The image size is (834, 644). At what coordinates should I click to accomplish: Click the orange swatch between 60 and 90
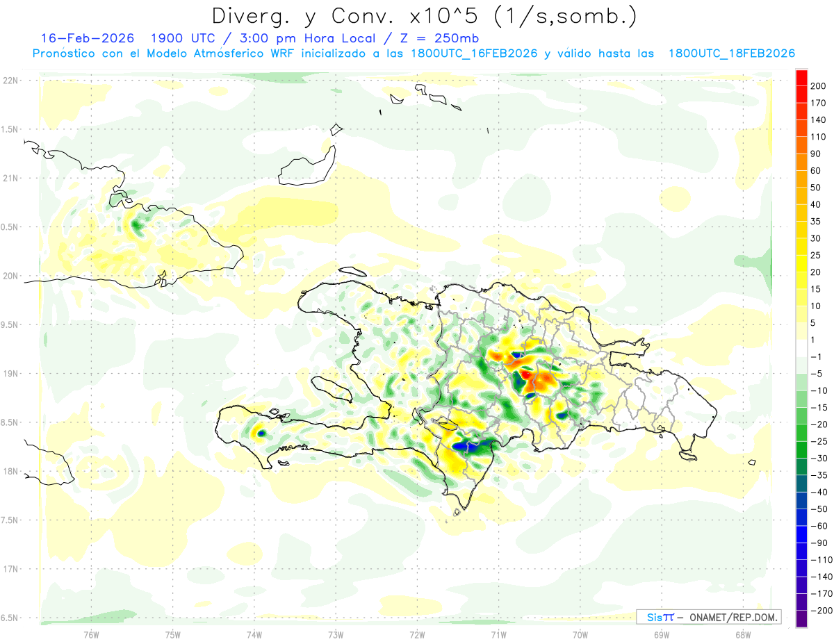(x=801, y=162)
